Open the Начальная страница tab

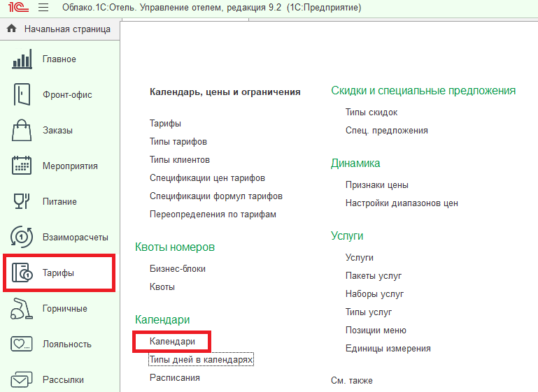click(x=59, y=29)
